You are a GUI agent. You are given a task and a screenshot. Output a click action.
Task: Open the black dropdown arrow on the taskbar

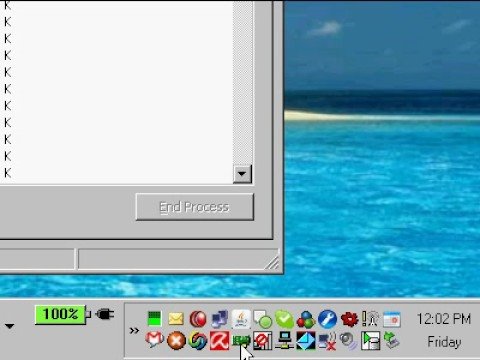click(x=9, y=326)
